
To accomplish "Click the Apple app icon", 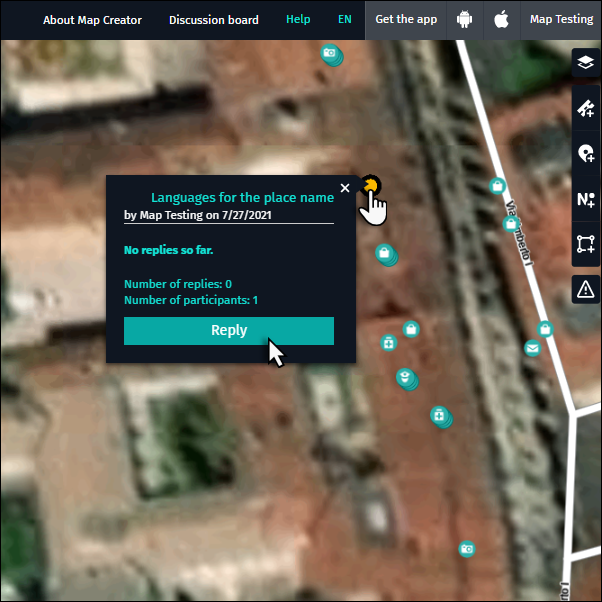I will point(501,20).
